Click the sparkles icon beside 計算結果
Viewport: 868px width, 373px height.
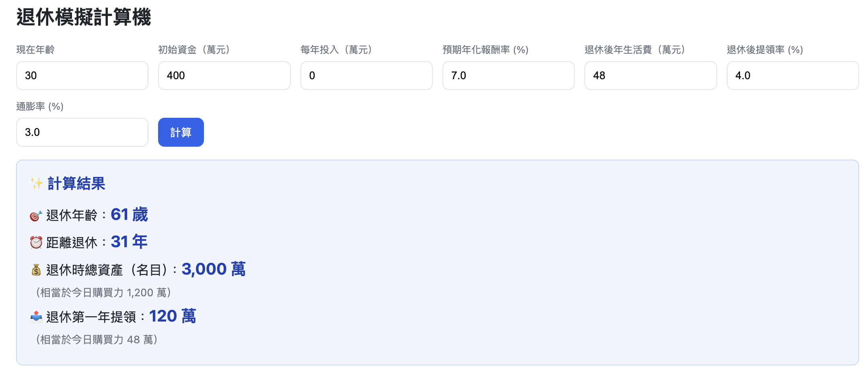pos(37,184)
